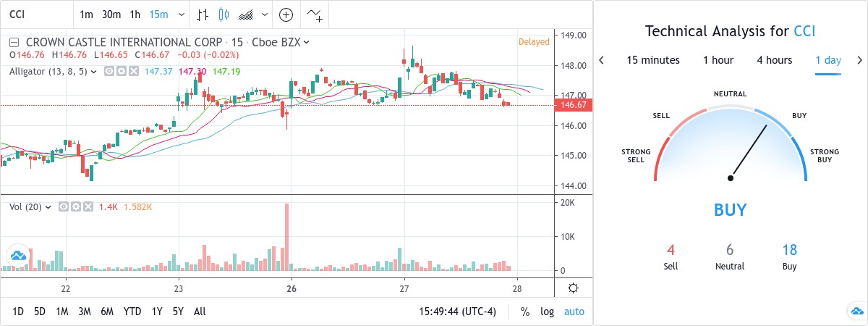Expand the Alligator indicator dropdown arrow
The height and width of the screenshot is (326, 868).
95,71
